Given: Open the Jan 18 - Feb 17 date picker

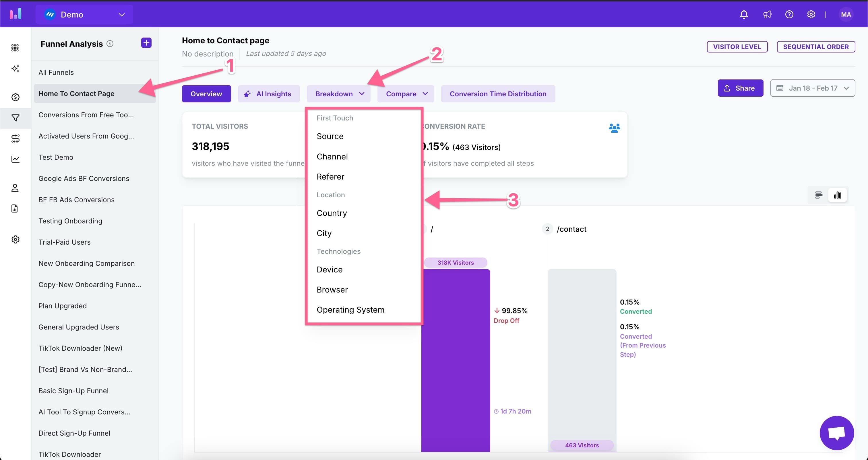Looking at the screenshot, I should click(x=812, y=88).
